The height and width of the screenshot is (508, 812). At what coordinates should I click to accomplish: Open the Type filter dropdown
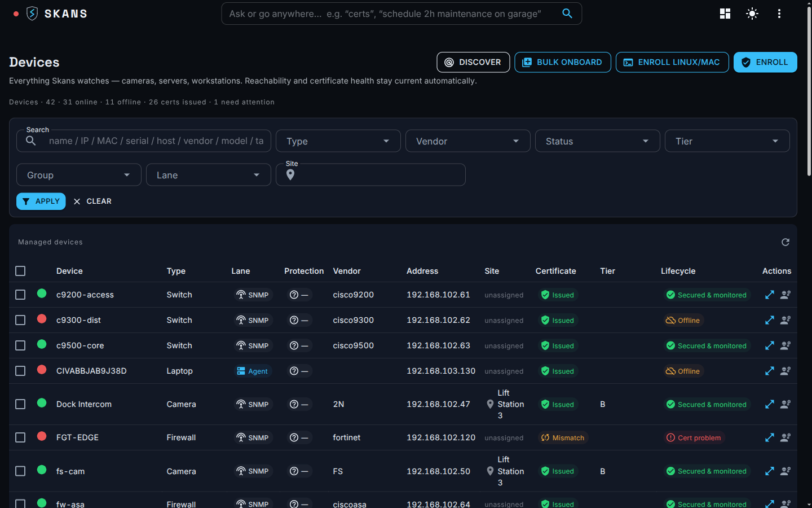tap(338, 141)
